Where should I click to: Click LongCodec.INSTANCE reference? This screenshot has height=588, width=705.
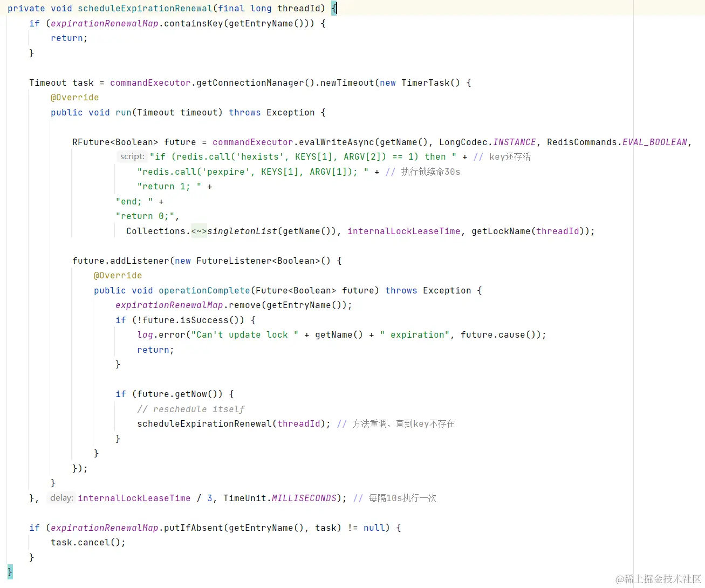488,142
